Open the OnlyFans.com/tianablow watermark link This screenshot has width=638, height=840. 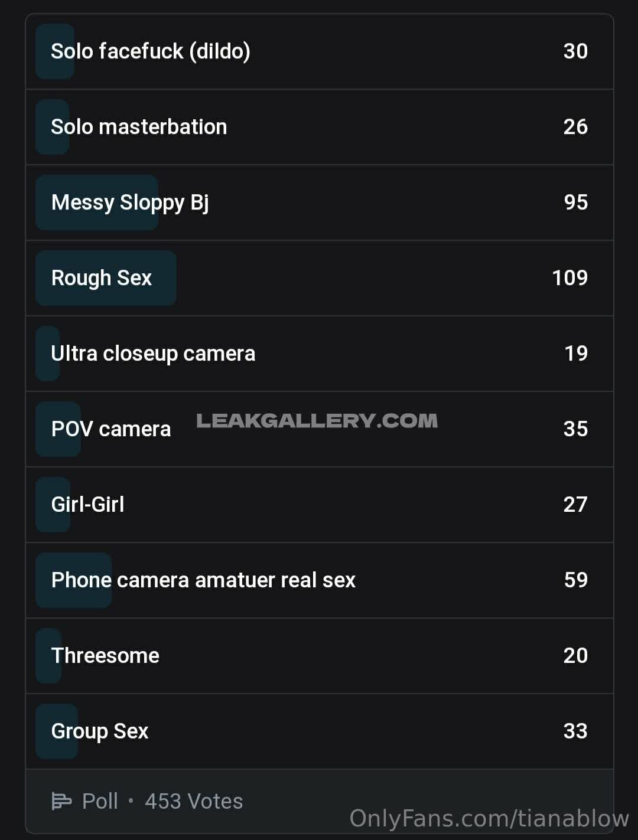[489, 819]
